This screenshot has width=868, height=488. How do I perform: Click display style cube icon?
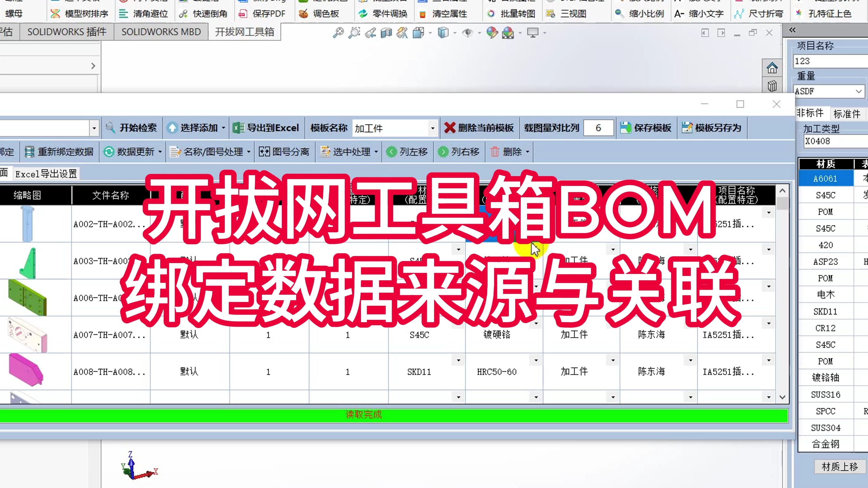443,33
